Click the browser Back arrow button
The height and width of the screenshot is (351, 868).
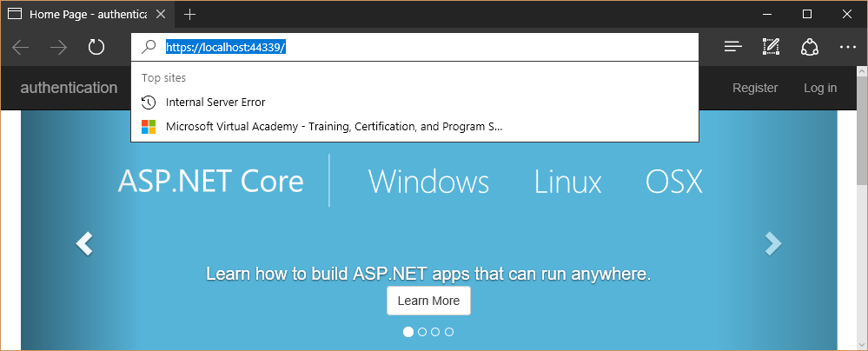(x=21, y=48)
